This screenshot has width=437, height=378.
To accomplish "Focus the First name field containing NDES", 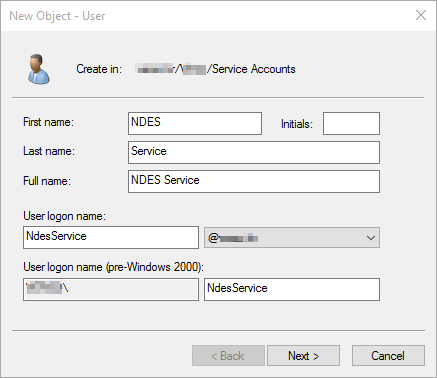I will point(195,123).
